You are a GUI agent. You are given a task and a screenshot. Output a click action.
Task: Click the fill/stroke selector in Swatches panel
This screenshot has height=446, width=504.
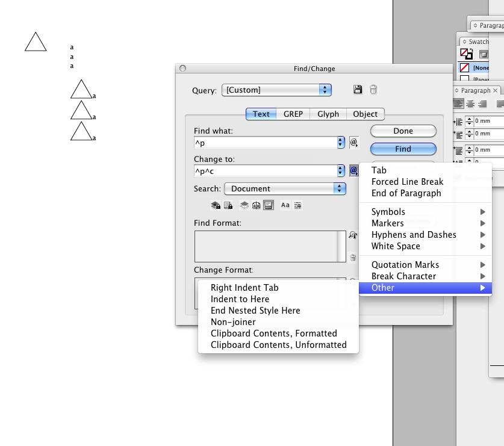tap(467, 54)
